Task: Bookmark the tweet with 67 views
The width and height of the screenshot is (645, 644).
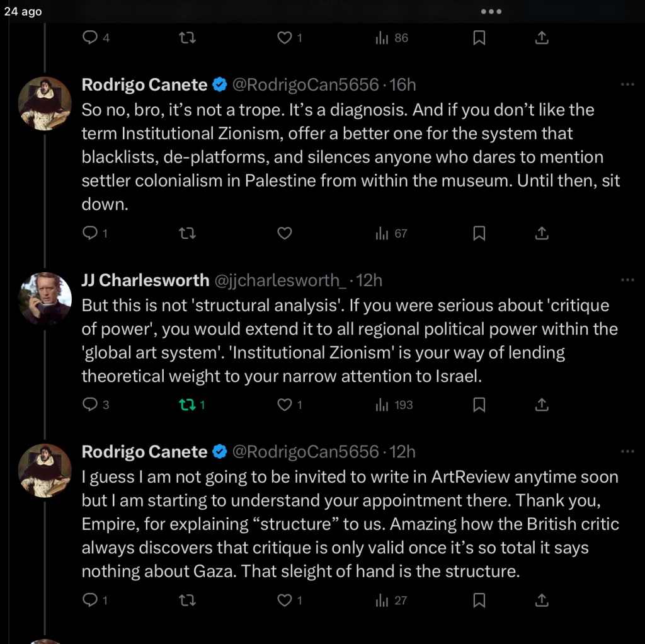Action: pyautogui.click(x=479, y=234)
